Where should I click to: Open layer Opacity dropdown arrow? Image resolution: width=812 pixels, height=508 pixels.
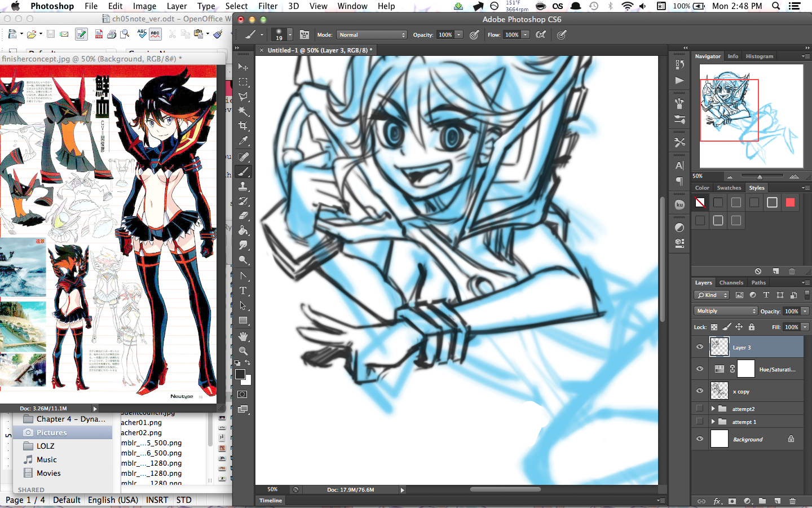pyautogui.click(x=805, y=311)
